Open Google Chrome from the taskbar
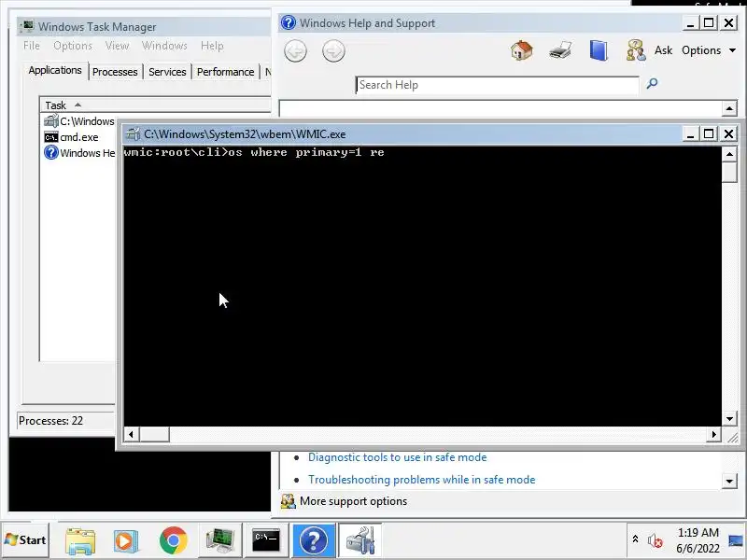 tap(173, 540)
